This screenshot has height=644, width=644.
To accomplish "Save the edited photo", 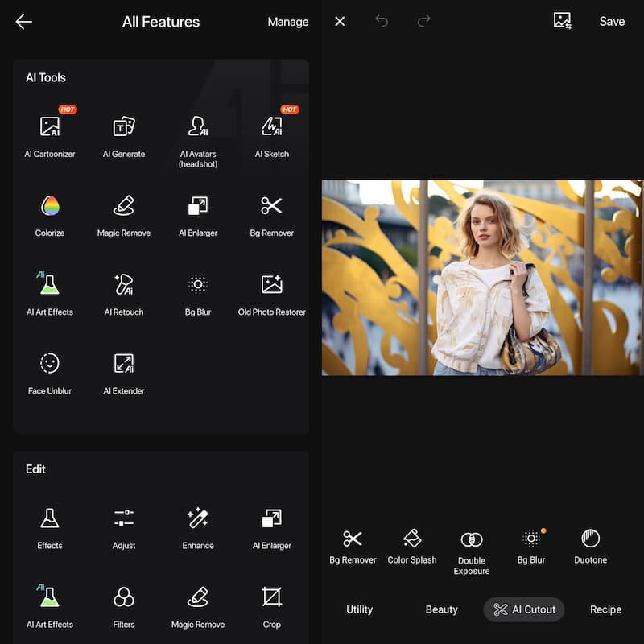I will pos(612,22).
